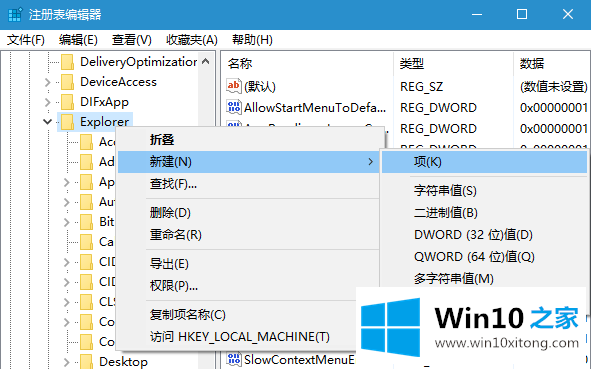Select 项(K) in the New submenu

[485, 162]
